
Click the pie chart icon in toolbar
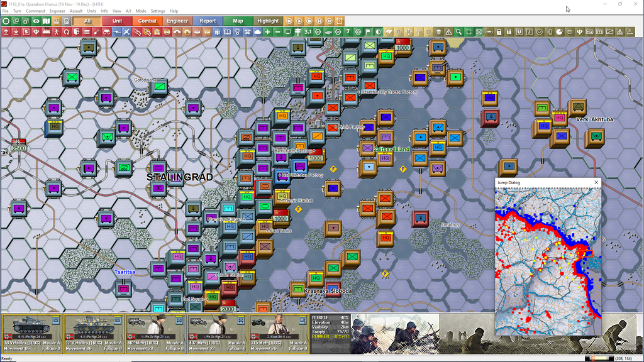coord(559,31)
